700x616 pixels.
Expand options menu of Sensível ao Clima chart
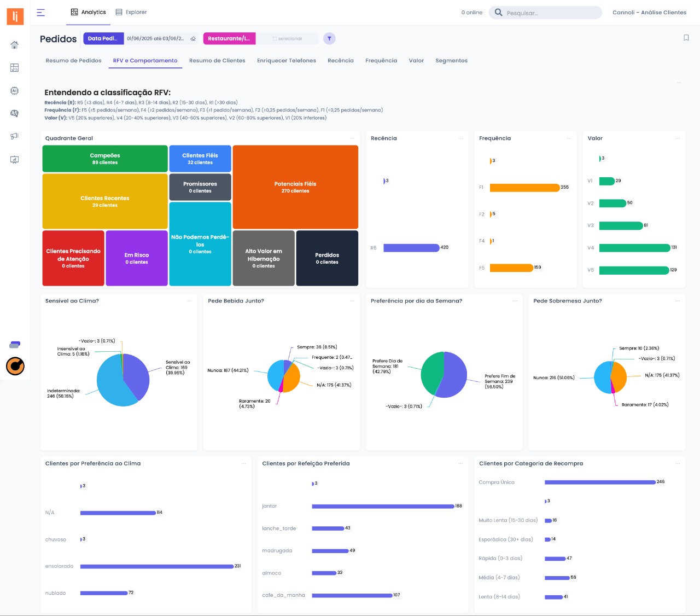pyautogui.click(x=190, y=301)
